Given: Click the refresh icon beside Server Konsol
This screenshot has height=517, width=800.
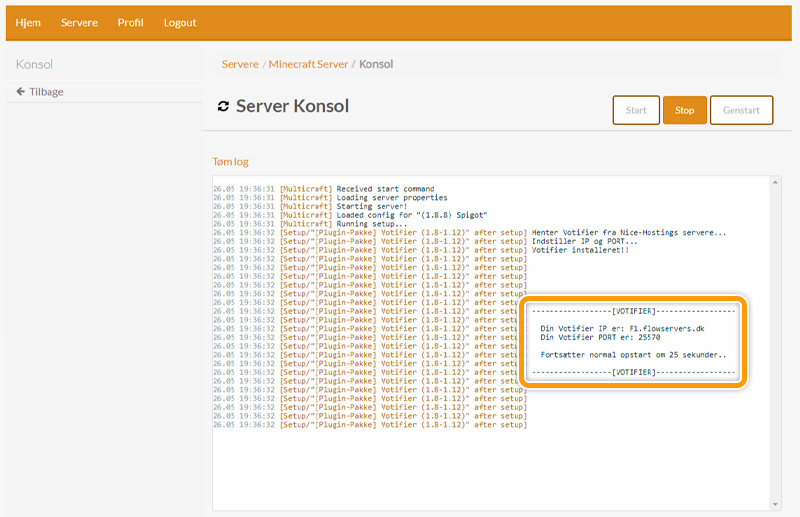Looking at the screenshot, I should [223, 106].
